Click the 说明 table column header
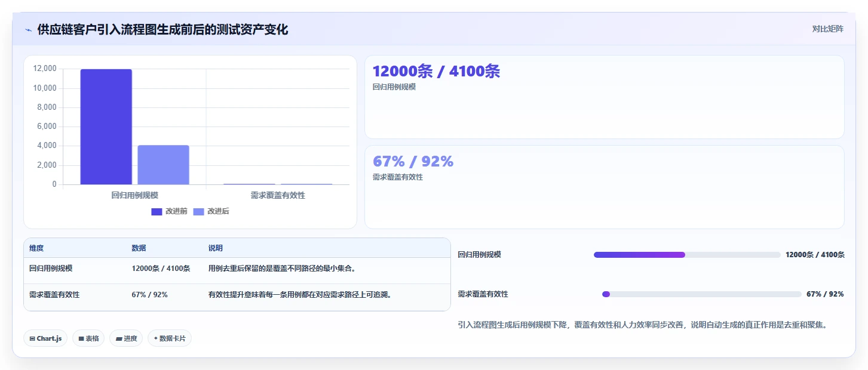The image size is (868, 370). 215,248
